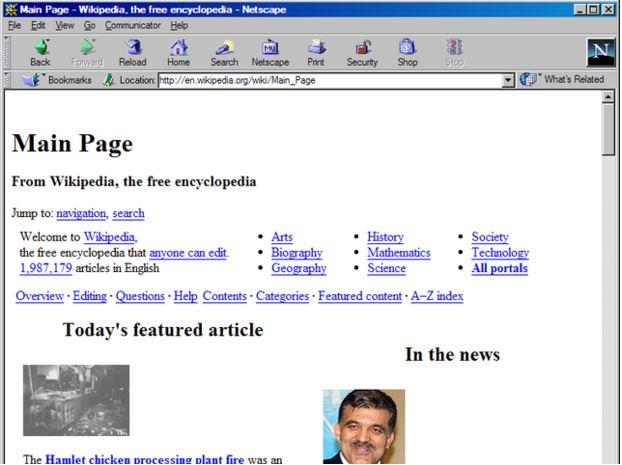Go back with the Back toolbar icon
The image size is (622, 465).
click(x=41, y=47)
